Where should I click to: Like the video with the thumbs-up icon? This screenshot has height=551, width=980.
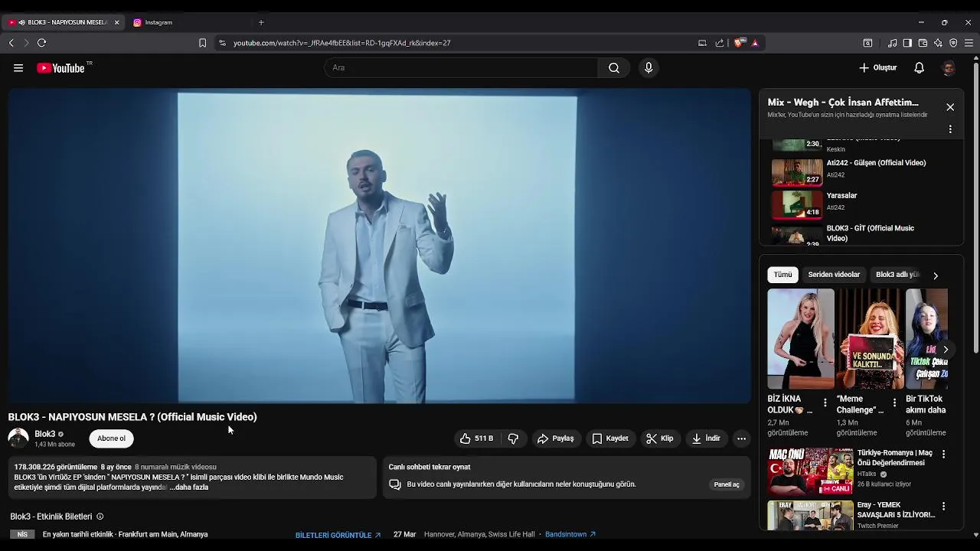[476, 439]
